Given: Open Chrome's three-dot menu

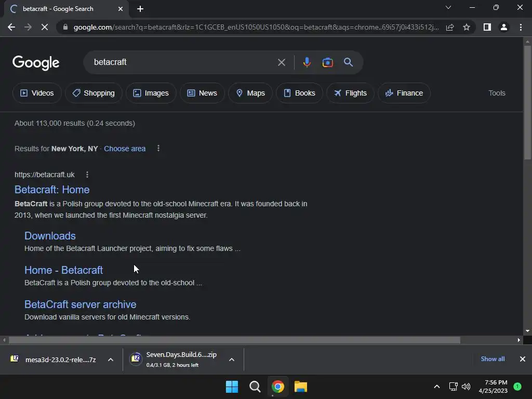Looking at the screenshot, I should coord(521,27).
